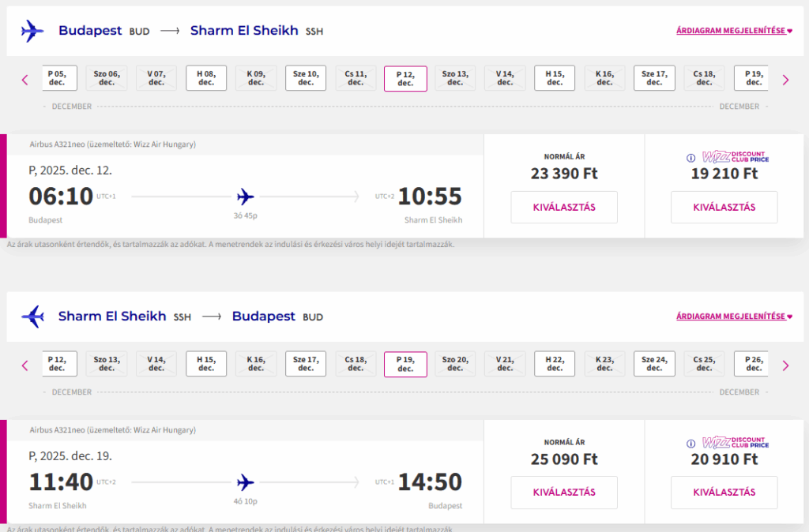Screen dimensions: 809x532
Task: Expand outbound Árdiagram megjelenítése
Action: click(x=734, y=31)
